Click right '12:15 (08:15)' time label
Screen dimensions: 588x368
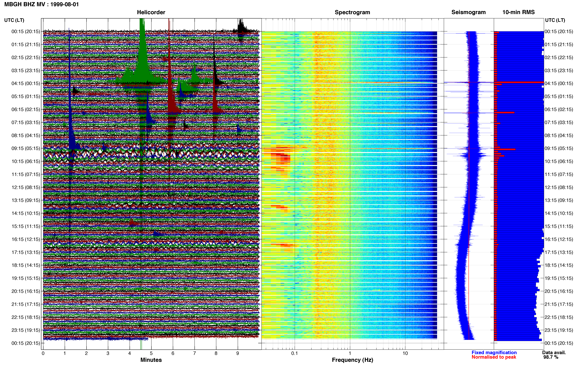click(x=559, y=187)
